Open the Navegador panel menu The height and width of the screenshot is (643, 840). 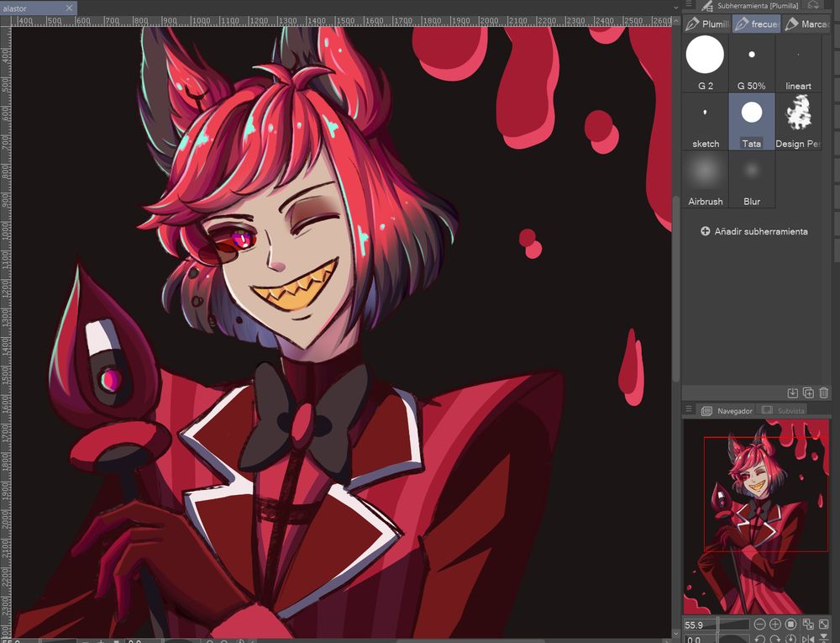point(689,410)
